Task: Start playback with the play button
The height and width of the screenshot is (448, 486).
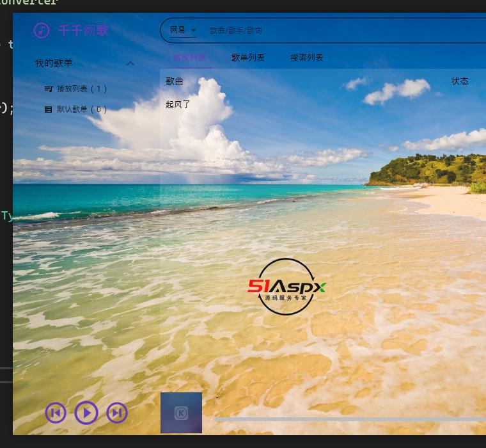Action: pyautogui.click(x=86, y=413)
